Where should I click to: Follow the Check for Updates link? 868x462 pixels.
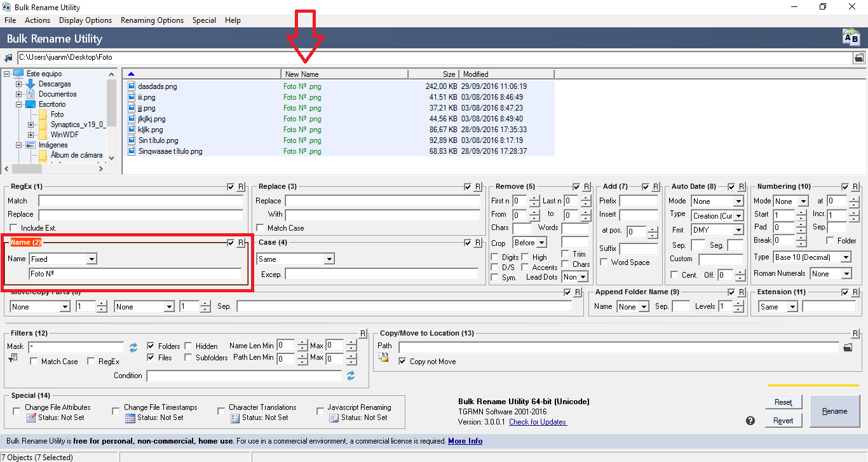click(x=538, y=422)
